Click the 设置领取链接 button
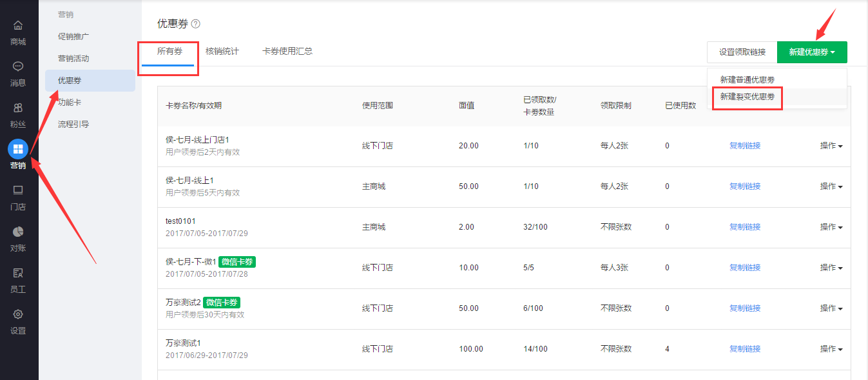 click(x=742, y=52)
